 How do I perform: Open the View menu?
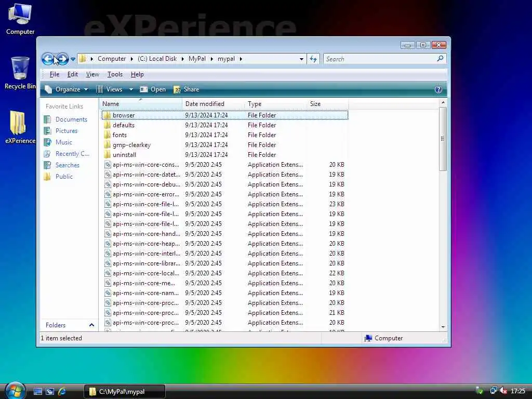point(92,74)
